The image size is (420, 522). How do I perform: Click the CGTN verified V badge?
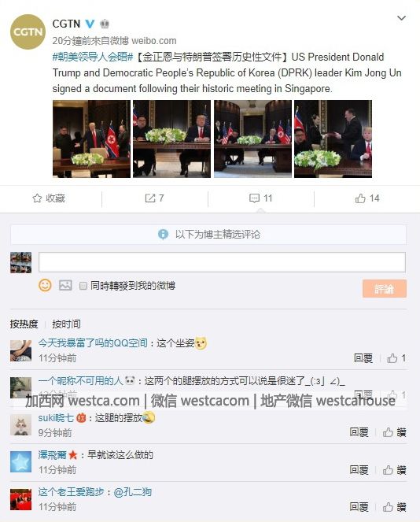point(90,24)
